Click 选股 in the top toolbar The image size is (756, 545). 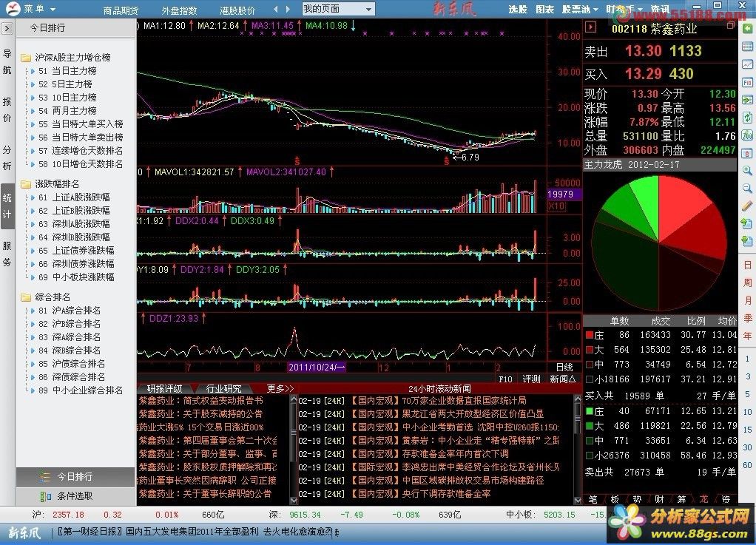(518, 9)
